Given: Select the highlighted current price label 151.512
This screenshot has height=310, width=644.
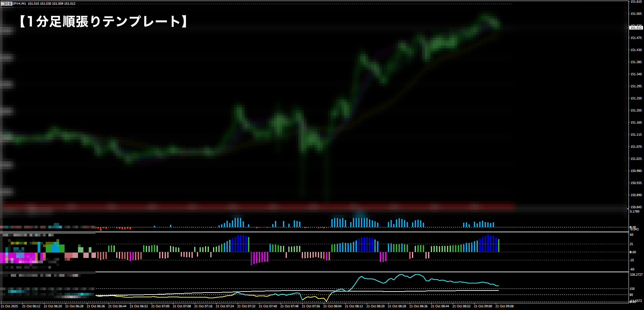Looking at the screenshot, I should (x=636, y=28).
